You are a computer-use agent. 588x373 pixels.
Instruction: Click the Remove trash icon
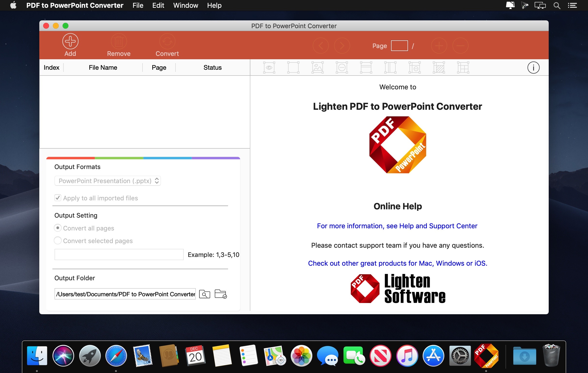[119, 41]
